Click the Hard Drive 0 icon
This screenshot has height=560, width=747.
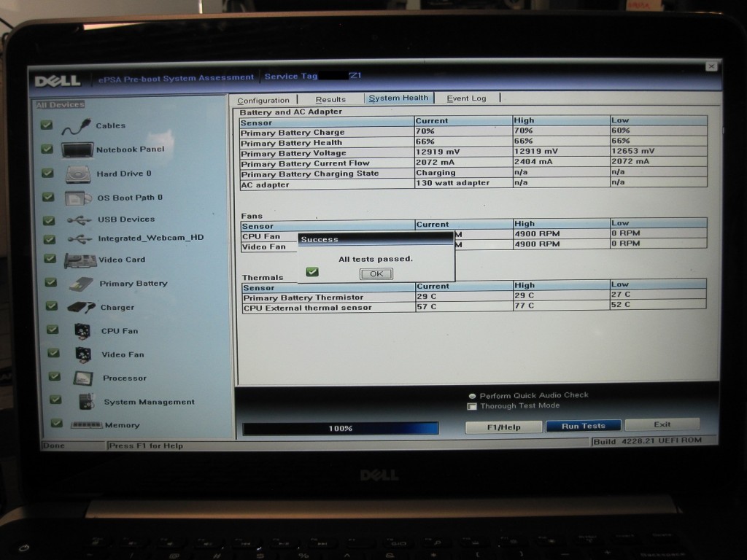(78, 174)
